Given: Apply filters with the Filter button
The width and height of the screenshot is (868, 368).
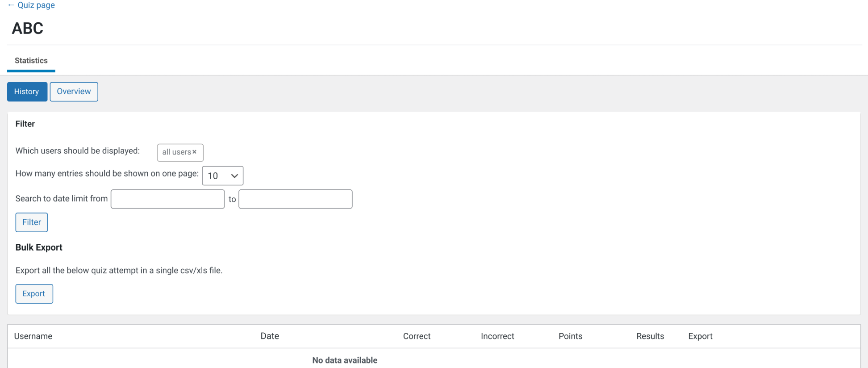Looking at the screenshot, I should coord(31,222).
